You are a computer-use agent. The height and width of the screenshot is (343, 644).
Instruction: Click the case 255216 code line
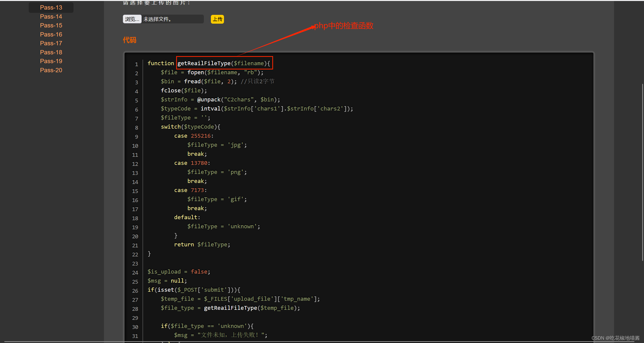(x=194, y=136)
